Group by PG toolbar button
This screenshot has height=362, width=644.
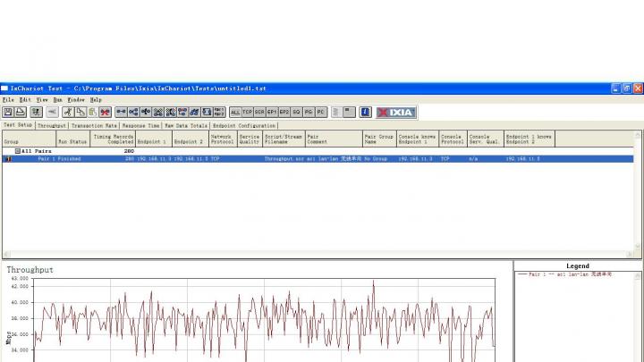pos(309,112)
